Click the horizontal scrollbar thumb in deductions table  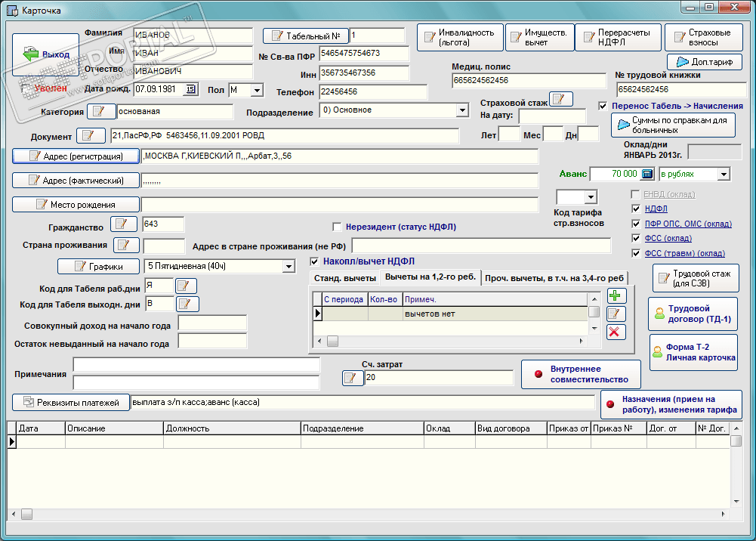332,341
